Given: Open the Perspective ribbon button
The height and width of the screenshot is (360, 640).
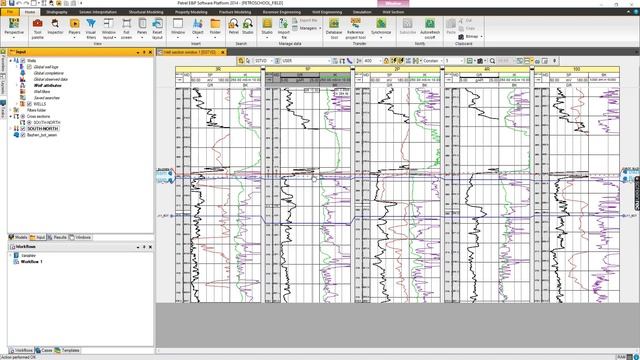Looking at the screenshot, I should (14, 28).
